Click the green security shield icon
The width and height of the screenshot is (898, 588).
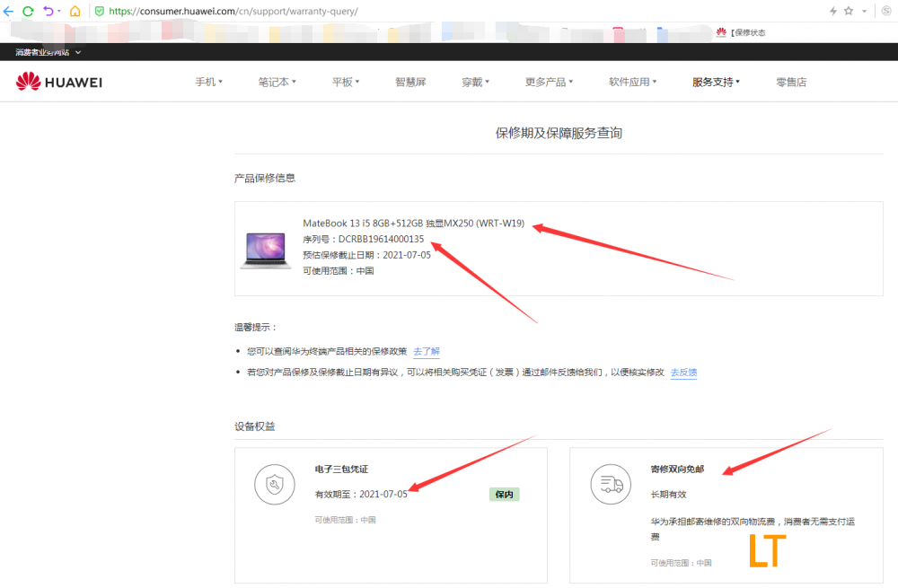tap(99, 11)
